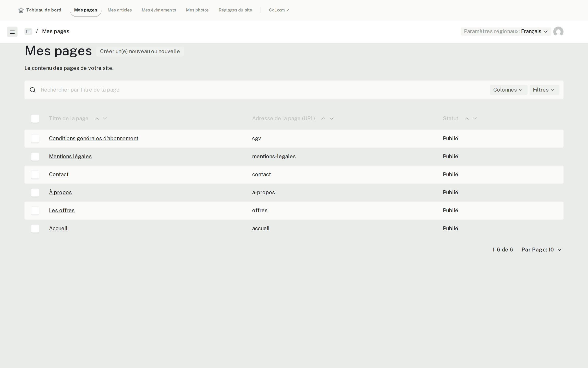Image resolution: width=588 pixels, height=368 pixels.
Task: Sort Statut column descending
Action: click(475, 118)
